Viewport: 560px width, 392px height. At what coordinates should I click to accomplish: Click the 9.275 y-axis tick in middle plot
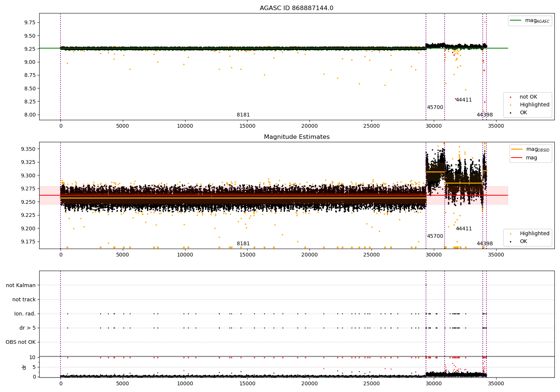click(28, 189)
